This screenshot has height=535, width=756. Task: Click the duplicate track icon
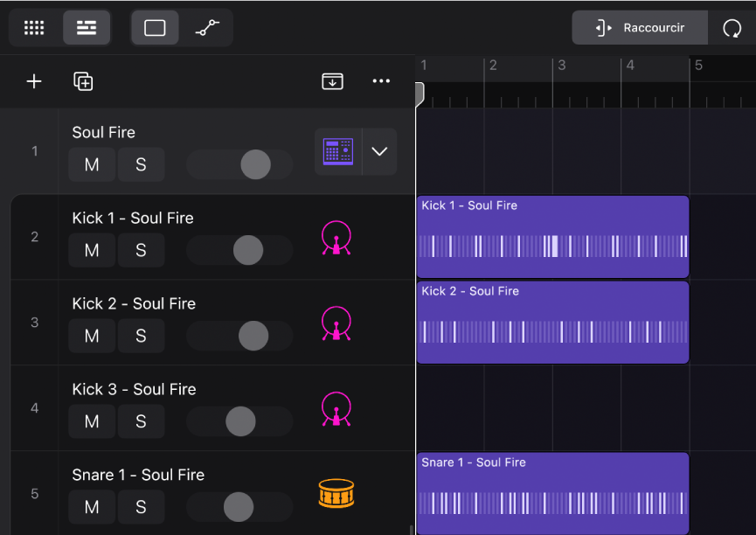83,81
